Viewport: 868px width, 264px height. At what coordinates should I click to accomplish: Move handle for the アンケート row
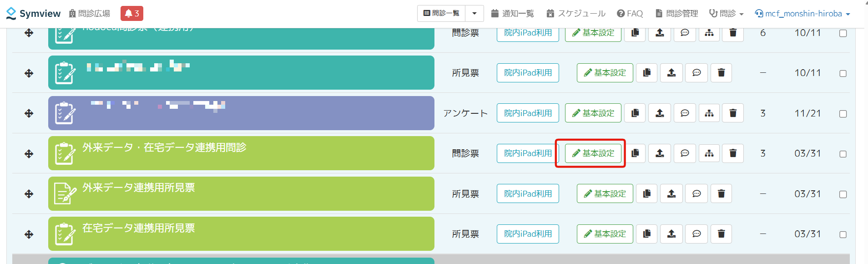pos(29,113)
